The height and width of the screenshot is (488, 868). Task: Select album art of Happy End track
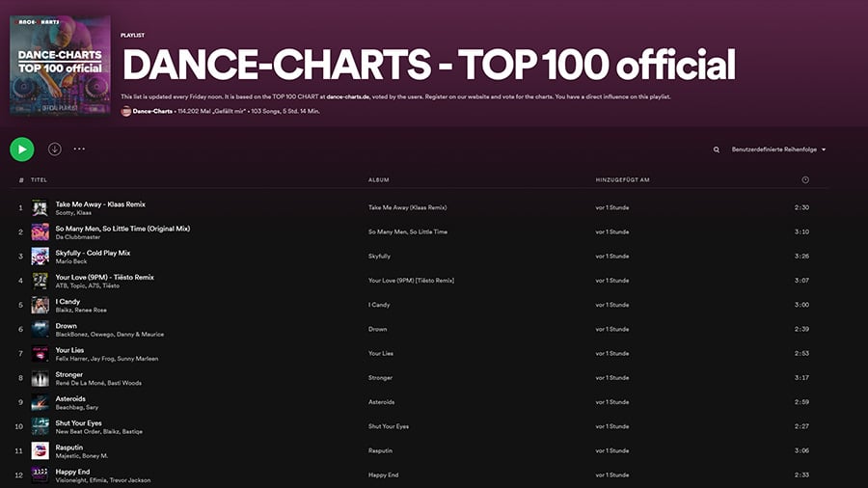coord(40,475)
